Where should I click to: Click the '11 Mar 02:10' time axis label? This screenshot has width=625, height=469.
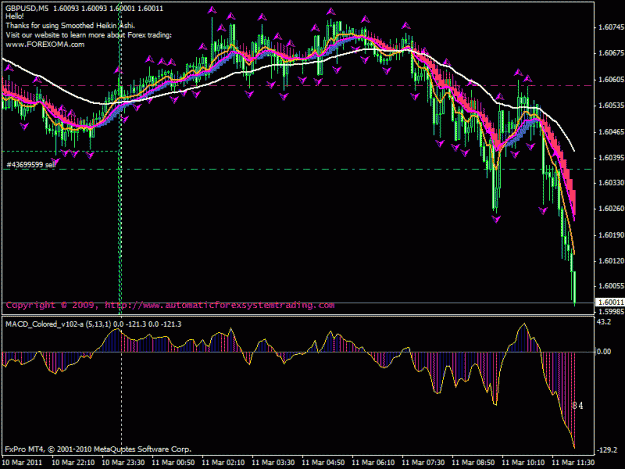[x=223, y=463]
